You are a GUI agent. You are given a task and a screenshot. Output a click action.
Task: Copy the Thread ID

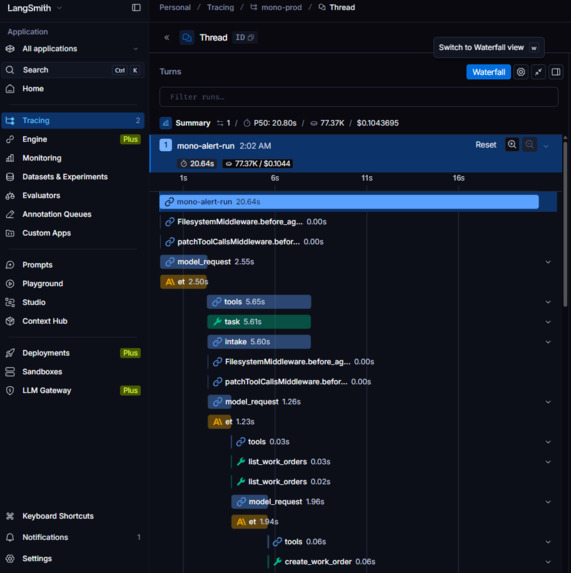(x=245, y=37)
